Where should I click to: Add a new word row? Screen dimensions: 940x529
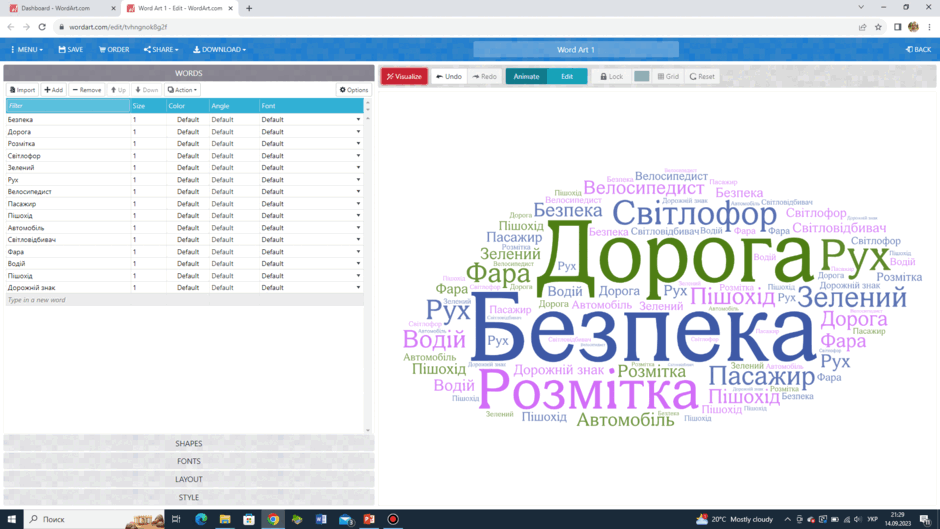pyautogui.click(x=53, y=89)
